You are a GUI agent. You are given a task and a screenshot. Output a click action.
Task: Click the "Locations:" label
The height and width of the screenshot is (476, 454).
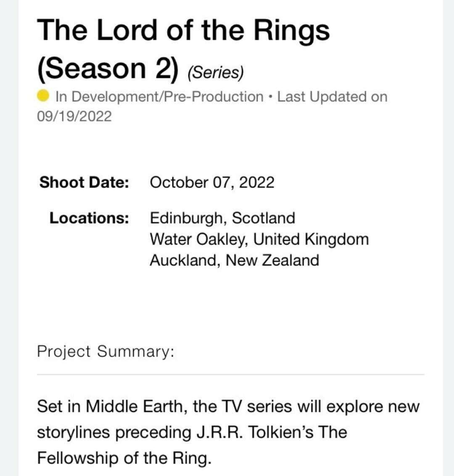tap(89, 218)
